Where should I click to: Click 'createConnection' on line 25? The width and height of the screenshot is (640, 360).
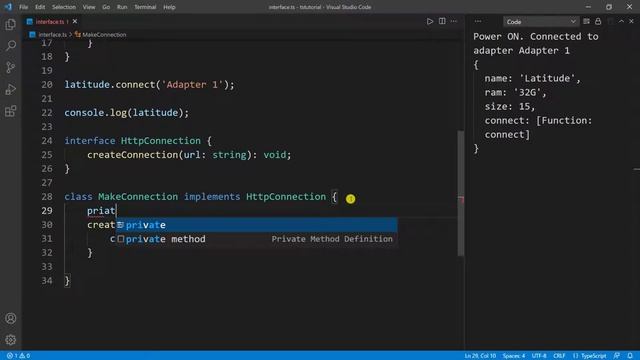[x=133, y=155]
